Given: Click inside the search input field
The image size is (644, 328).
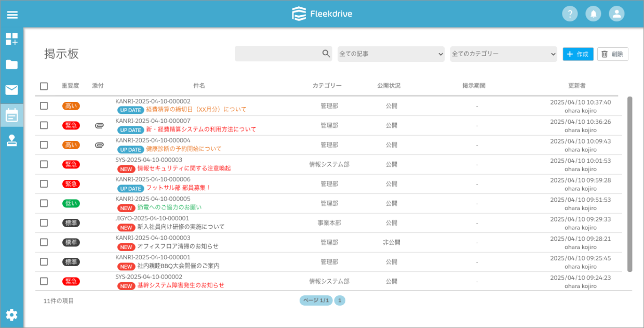Looking at the screenshot, I should point(280,54).
